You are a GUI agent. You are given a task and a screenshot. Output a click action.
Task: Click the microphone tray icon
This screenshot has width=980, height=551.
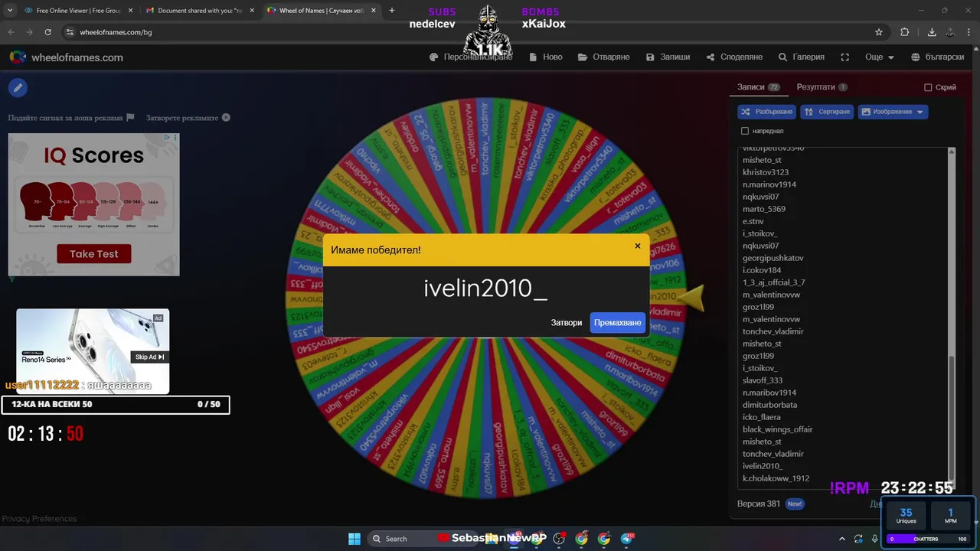(x=874, y=539)
